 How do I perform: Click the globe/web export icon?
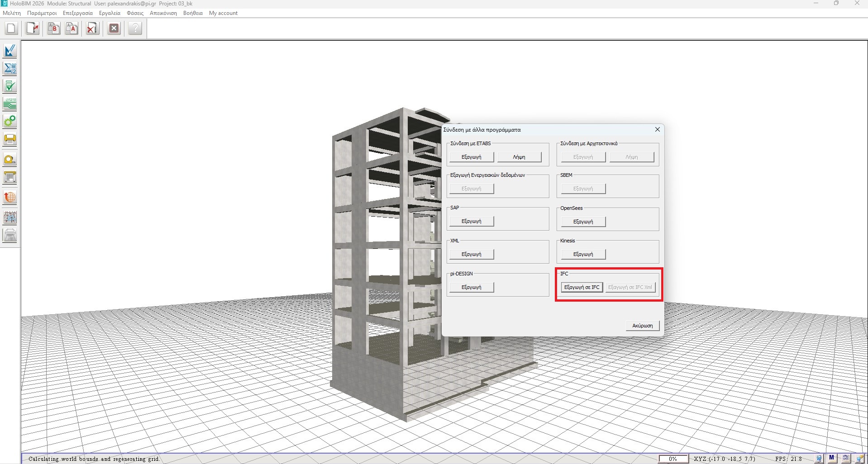(x=10, y=198)
